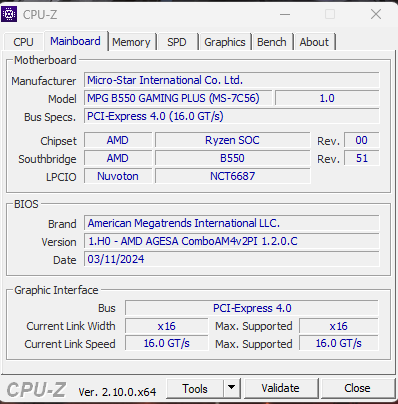Select the Mainboard tab

click(x=75, y=41)
